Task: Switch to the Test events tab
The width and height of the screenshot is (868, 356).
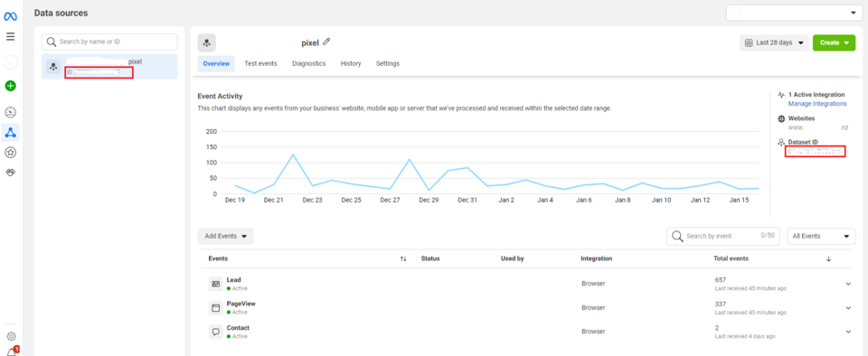Action: click(260, 63)
